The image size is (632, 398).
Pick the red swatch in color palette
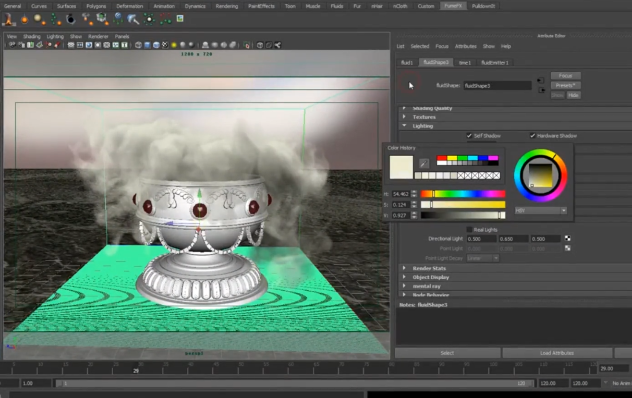[x=442, y=158]
